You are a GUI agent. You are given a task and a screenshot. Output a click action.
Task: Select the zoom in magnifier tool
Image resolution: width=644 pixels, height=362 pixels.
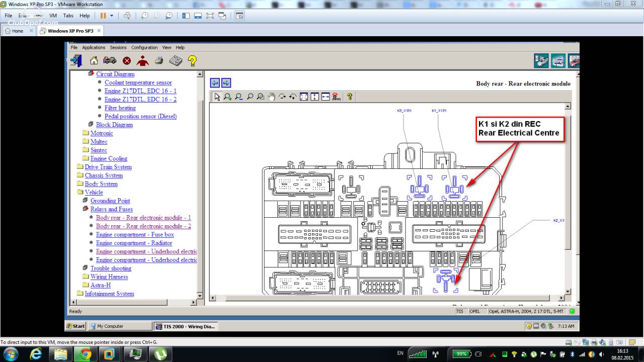coord(228,97)
